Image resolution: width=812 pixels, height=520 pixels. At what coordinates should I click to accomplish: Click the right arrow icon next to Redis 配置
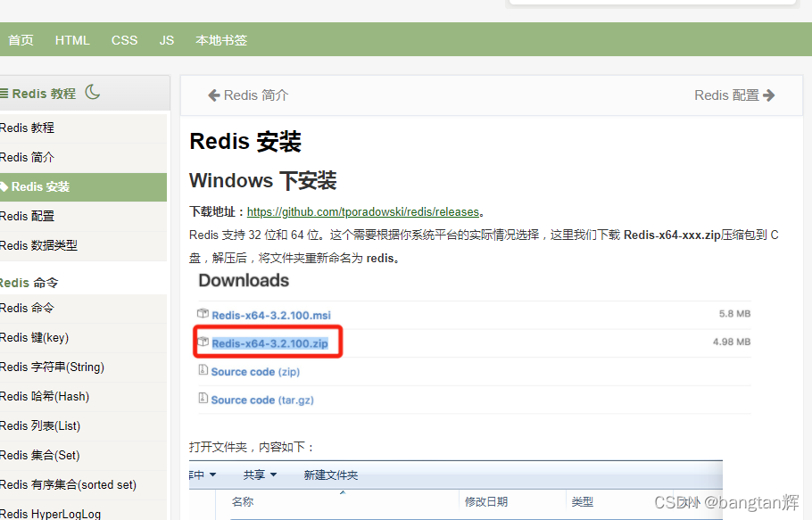769,95
